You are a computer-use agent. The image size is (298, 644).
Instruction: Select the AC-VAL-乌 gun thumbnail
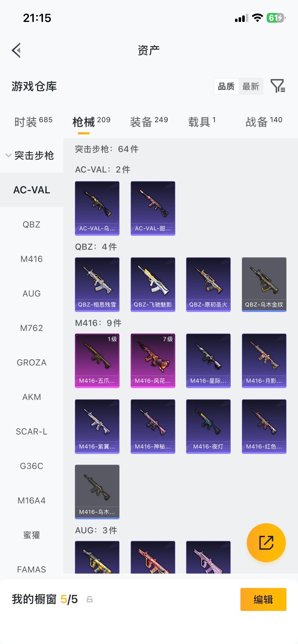pyautogui.click(x=97, y=208)
